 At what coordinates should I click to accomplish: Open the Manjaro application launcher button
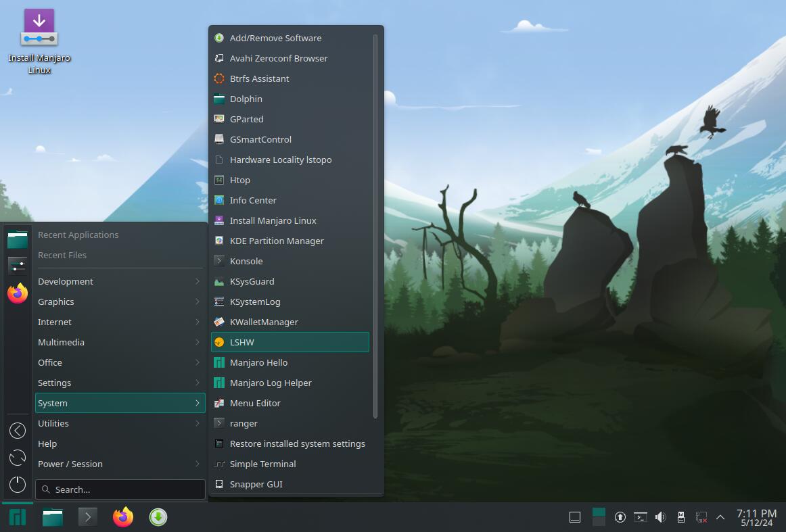18,517
